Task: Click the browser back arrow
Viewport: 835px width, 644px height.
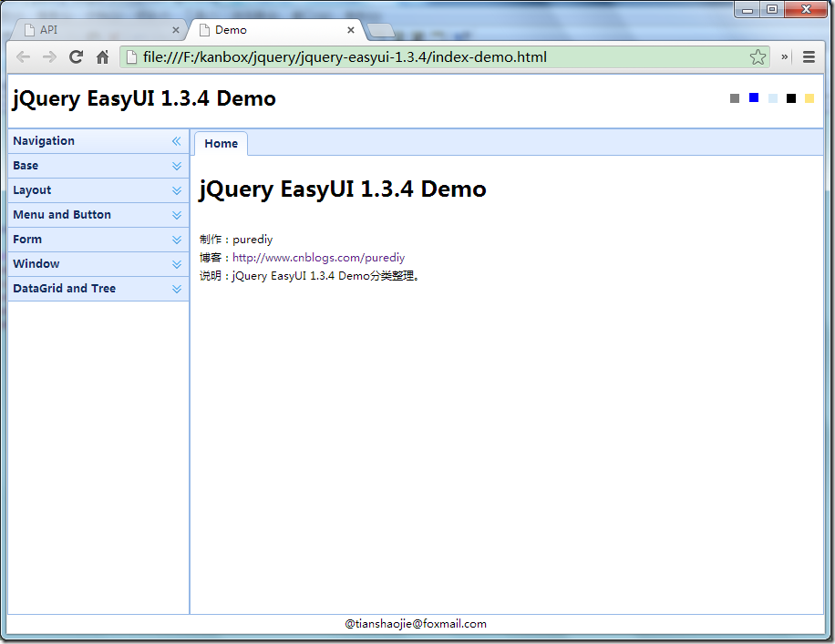Action: [23, 57]
